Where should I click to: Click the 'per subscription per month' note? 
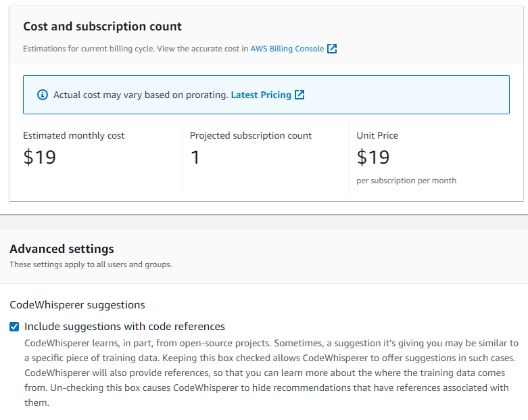(x=406, y=181)
